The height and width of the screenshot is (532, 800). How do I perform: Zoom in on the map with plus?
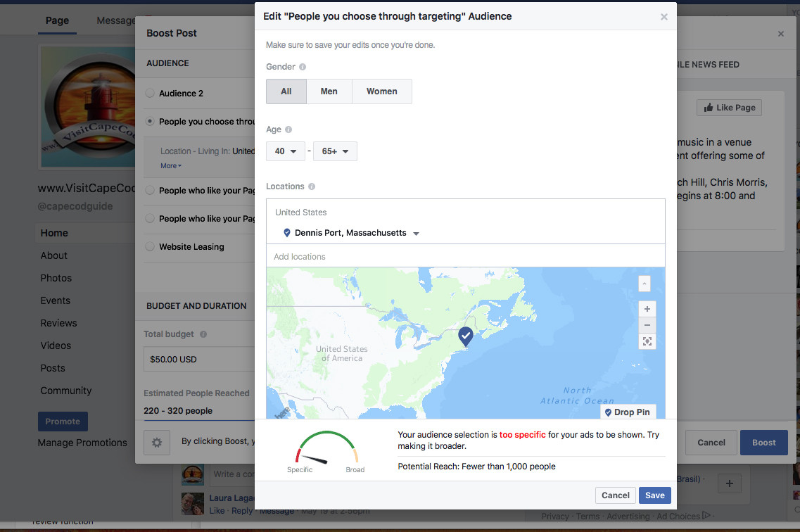[647, 309]
